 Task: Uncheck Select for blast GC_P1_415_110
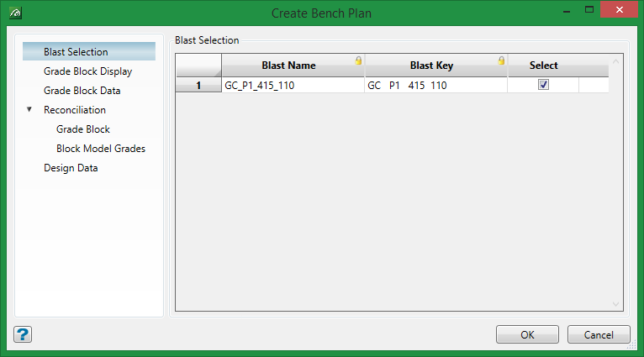tap(543, 85)
